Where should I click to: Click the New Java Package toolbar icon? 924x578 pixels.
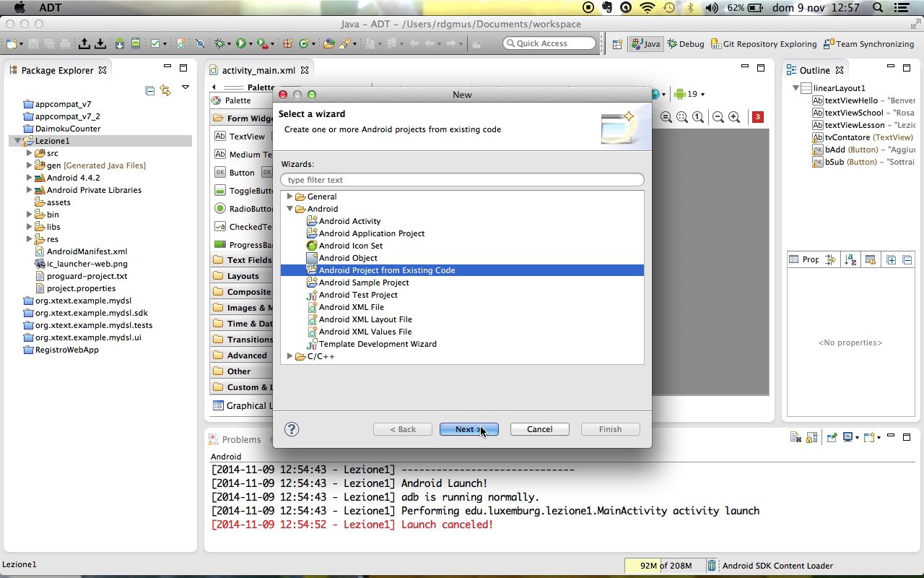tap(287, 43)
